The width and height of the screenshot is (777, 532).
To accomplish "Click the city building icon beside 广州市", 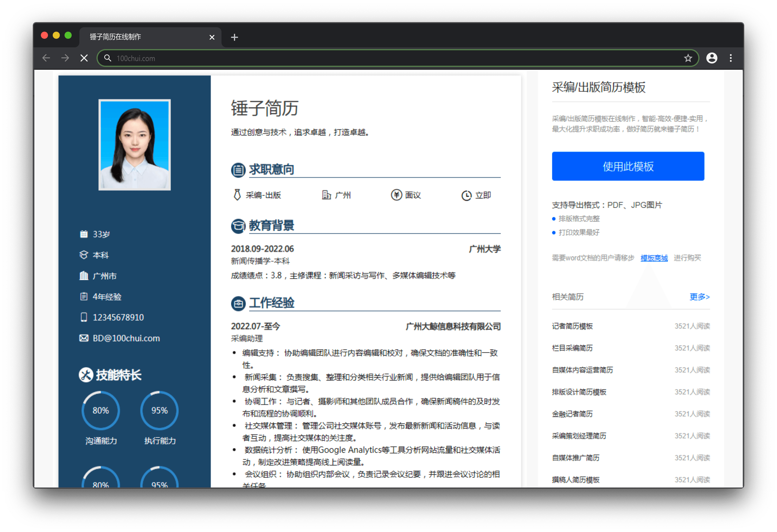I will pos(84,276).
